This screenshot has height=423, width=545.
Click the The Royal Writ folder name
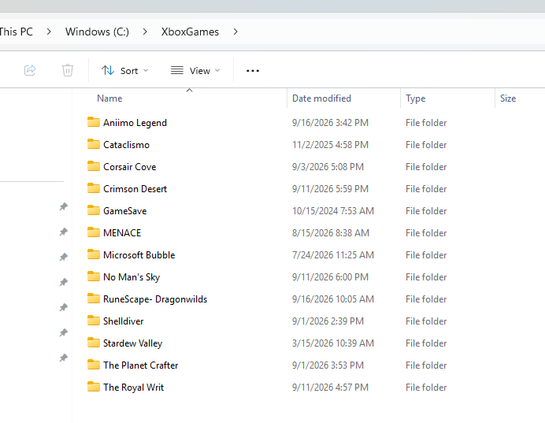(133, 388)
